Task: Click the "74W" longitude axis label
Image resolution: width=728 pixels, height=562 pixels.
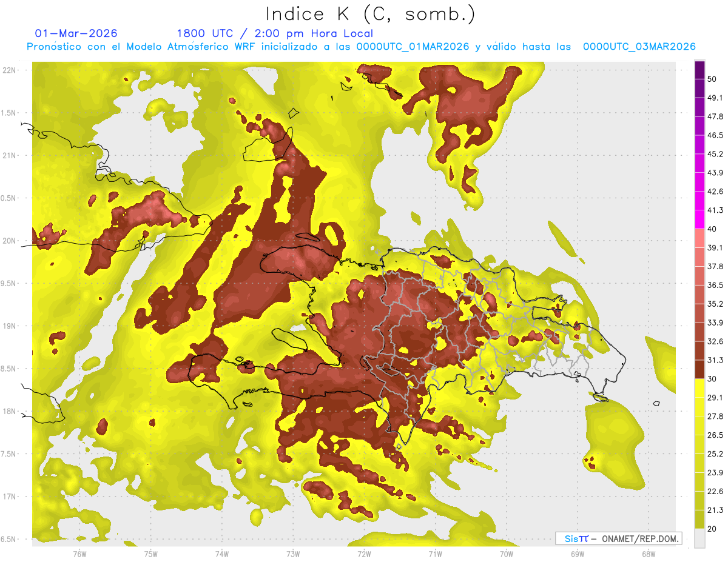Action: coord(221,554)
